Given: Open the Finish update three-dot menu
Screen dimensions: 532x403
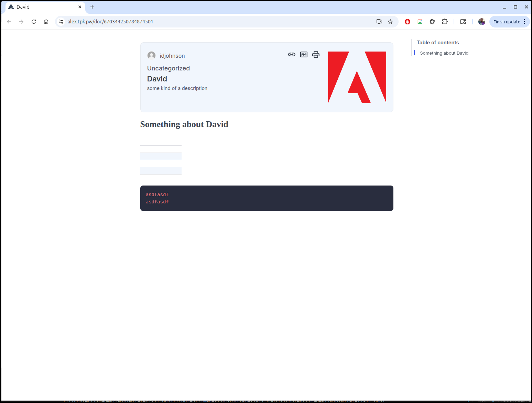Looking at the screenshot, I should 524,22.
